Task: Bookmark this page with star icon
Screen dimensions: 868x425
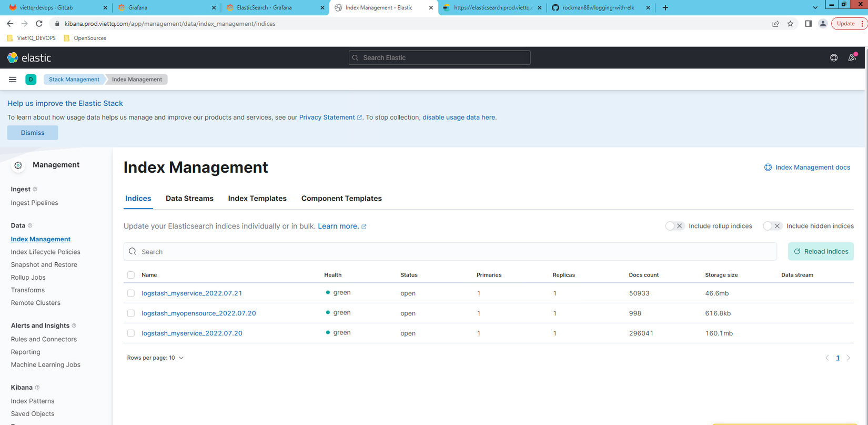Action: click(x=790, y=24)
